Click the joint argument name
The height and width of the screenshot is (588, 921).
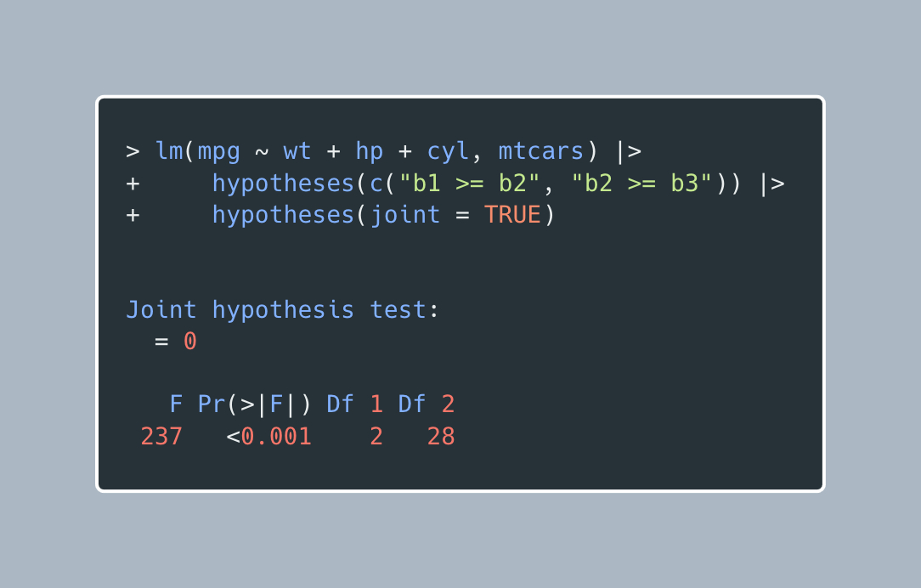tap(405, 215)
